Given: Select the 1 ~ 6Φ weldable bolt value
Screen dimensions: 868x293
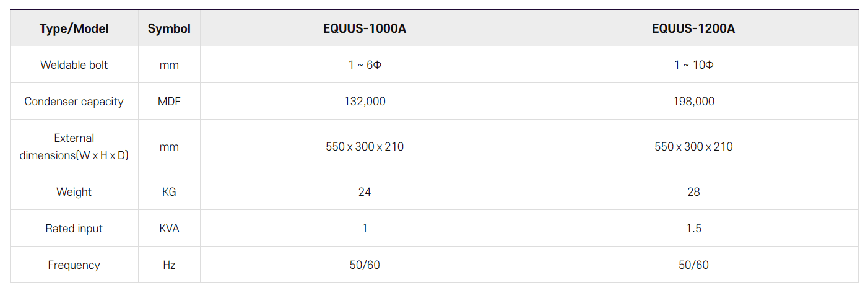Looking at the screenshot, I should (x=365, y=65).
